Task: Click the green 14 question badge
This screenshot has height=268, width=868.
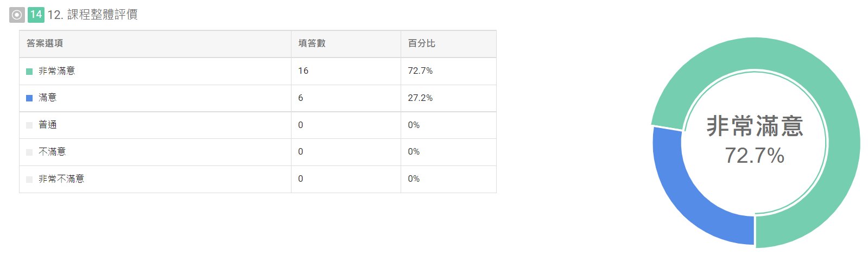Action: point(36,15)
